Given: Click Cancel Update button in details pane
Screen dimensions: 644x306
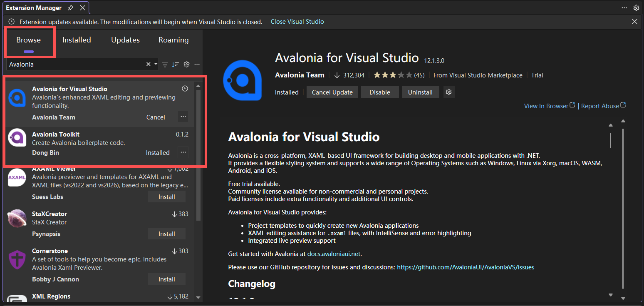Looking at the screenshot, I should coord(332,92).
